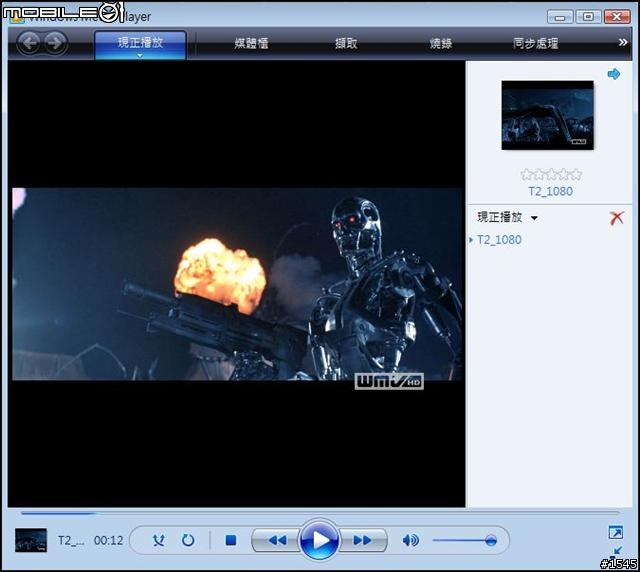The height and width of the screenshot is (572, 640).
Task: Open the 現正播放 playlist dropdown
Action: click(507, 217)
